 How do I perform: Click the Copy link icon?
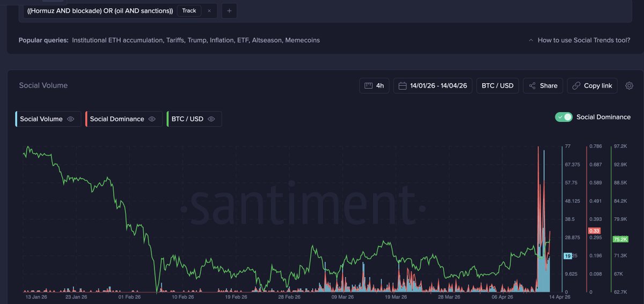(x=576, y=86)
